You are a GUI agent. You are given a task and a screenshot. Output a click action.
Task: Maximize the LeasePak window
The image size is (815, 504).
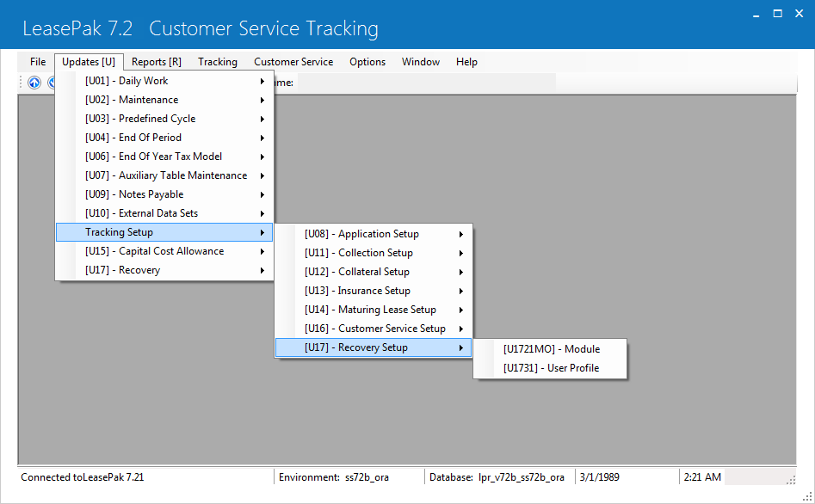click(778, 14)
